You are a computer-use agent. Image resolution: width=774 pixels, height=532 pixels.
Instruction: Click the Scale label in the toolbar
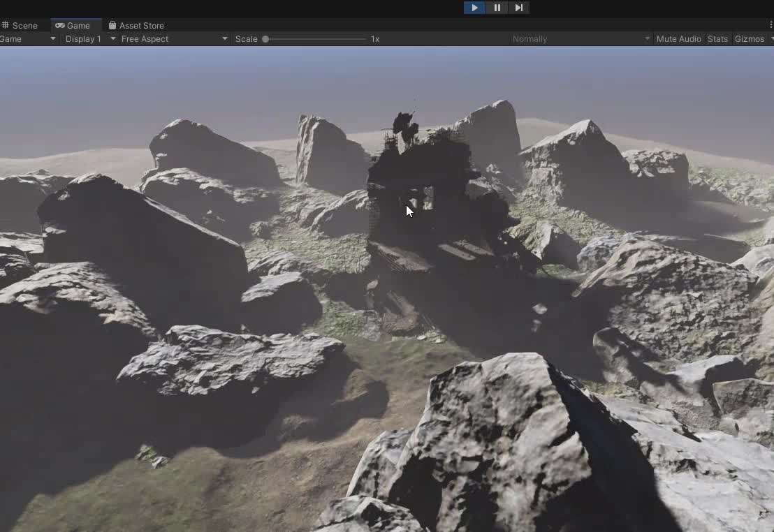(246, 39)
